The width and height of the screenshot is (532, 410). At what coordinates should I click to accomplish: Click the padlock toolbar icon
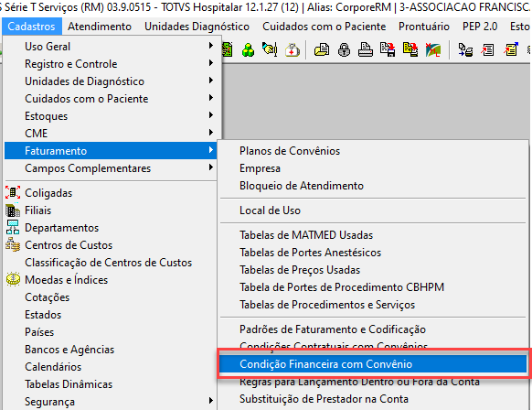point(344,50)
